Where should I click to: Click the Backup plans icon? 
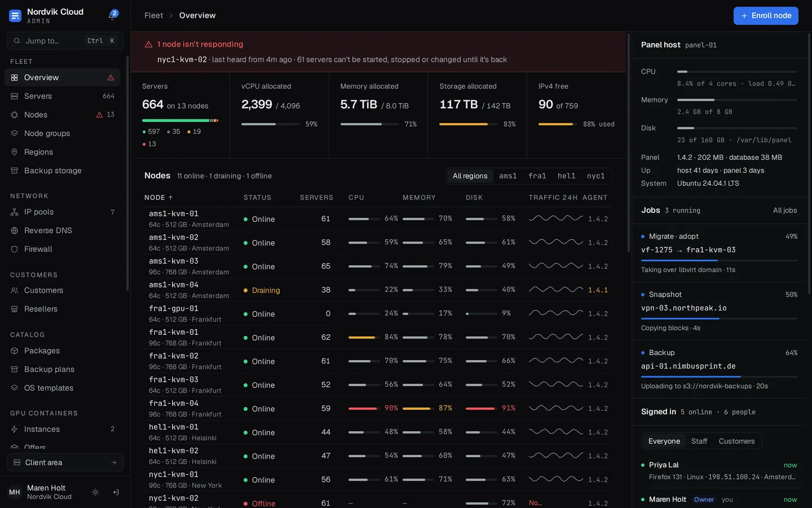pyautogui.click(x=15, y=369)
